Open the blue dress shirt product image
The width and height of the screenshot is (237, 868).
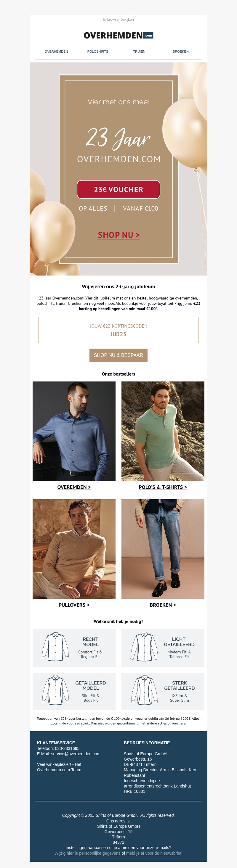click(74, 431)
